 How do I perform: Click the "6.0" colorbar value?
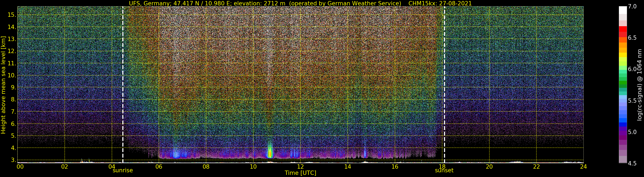[x=632, y=69]
